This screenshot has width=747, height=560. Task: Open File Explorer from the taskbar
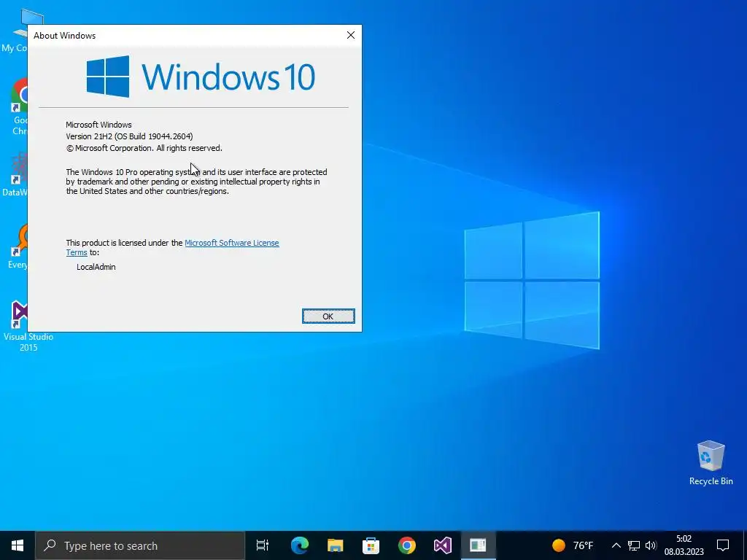tap(336, 545)
